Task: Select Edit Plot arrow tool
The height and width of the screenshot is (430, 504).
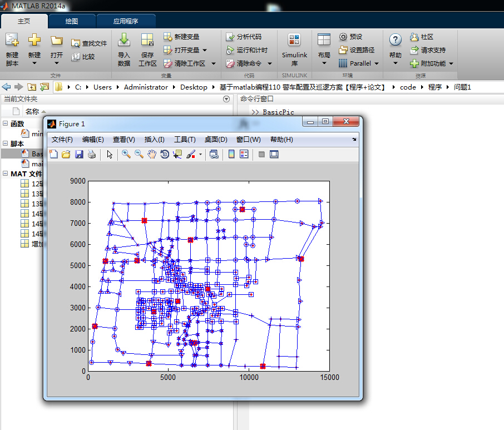Action: click(110, 154)
